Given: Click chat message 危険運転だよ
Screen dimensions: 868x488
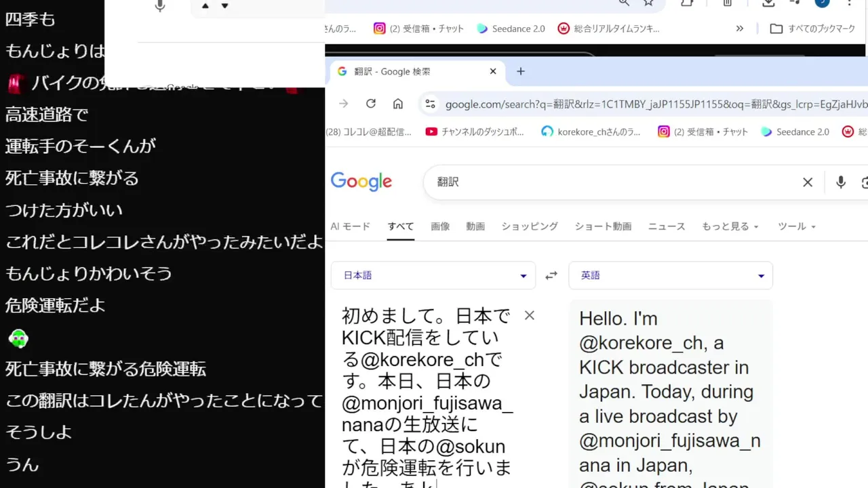Looking at the screenshot, I should click(x=56, y=306).
